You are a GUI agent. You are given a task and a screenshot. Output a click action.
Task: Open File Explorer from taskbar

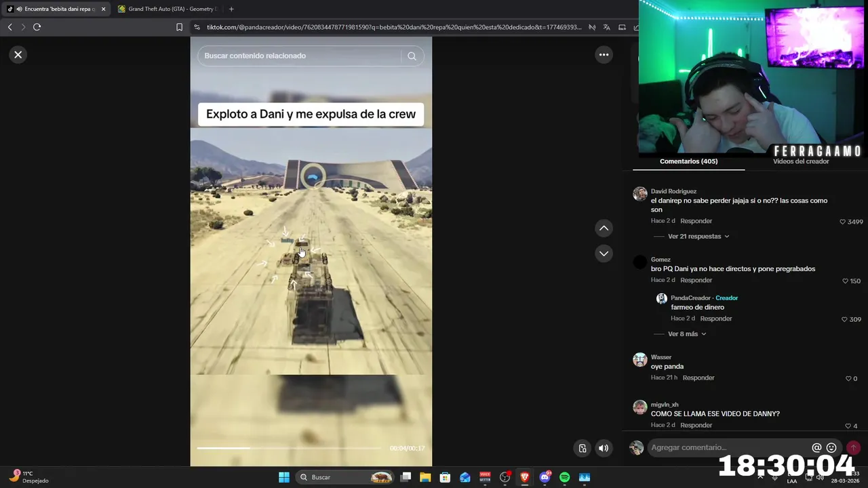(x=425, y=477)
